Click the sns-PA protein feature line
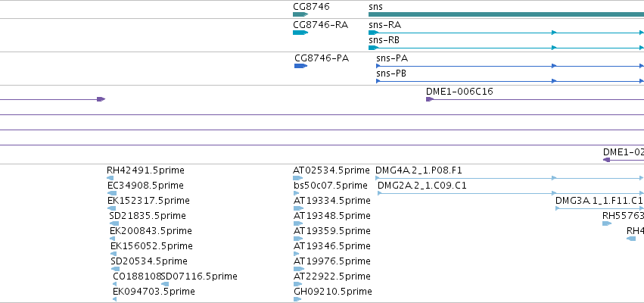This screenshot has height=303, width=644. 510,66
